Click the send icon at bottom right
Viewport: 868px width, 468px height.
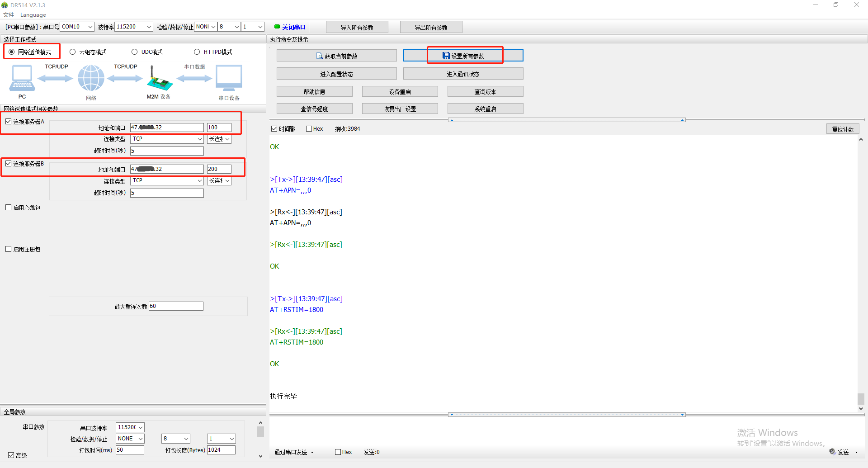coord(832,452)
